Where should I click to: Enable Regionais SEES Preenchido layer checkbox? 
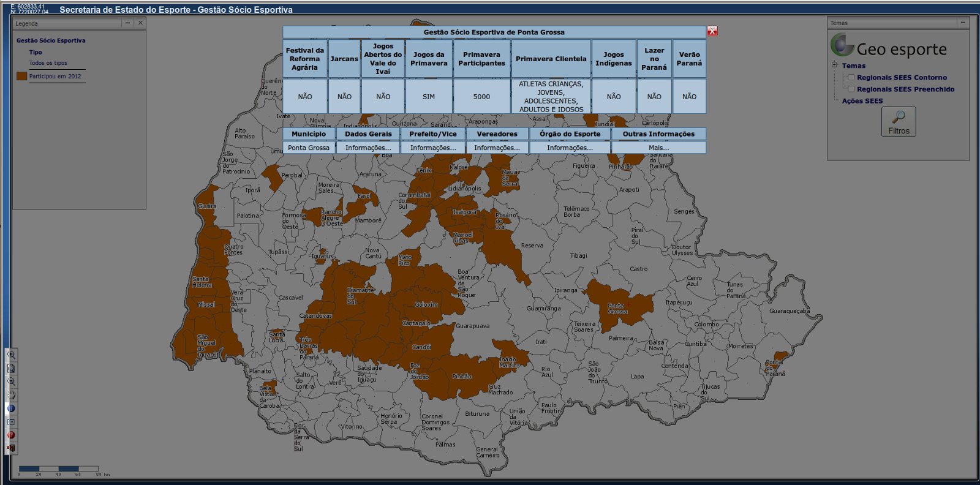tap(851, 89)
